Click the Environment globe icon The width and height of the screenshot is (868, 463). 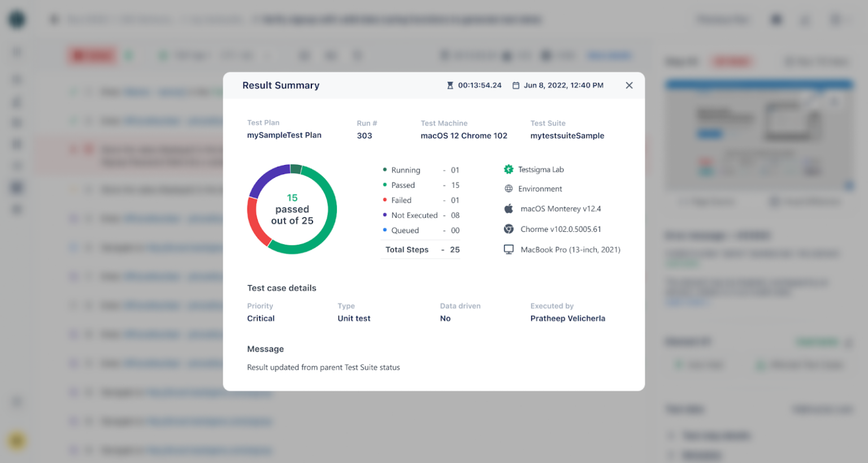pos(507,188)
